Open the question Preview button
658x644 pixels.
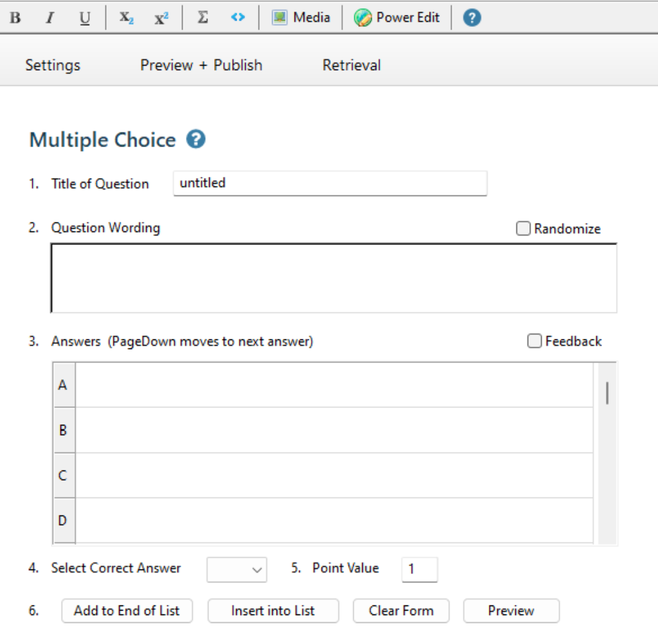(511, 611)
